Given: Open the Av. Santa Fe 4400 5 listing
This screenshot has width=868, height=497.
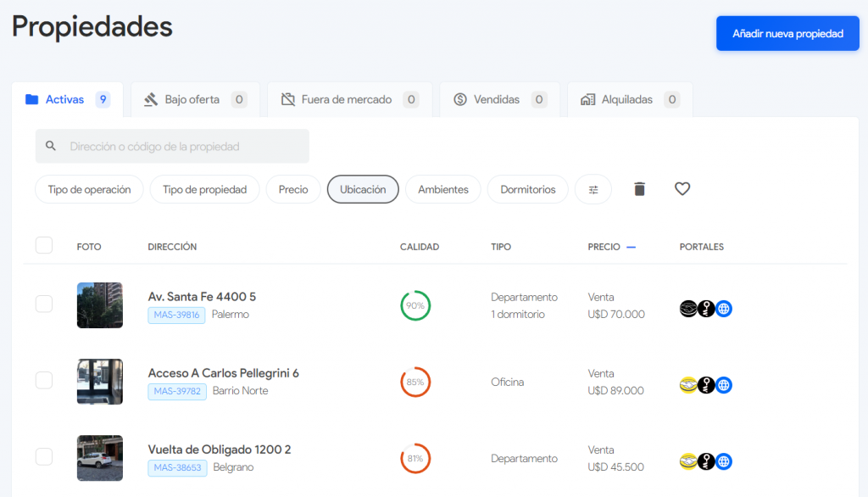Looking at the screenshot, I should point(202,297).
